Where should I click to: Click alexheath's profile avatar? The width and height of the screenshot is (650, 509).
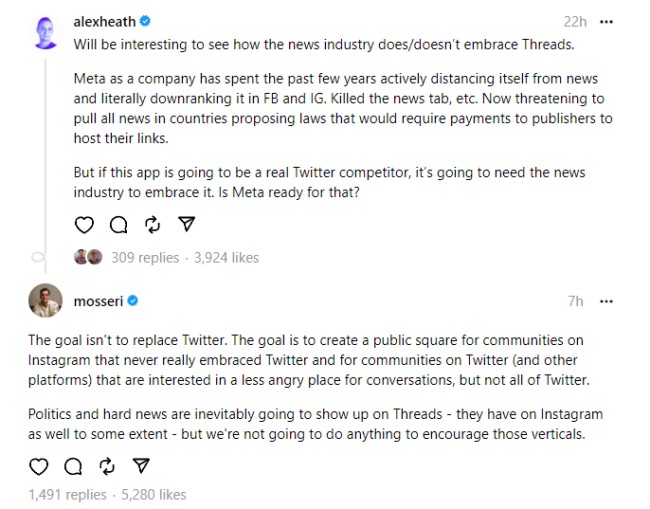pos(45,33)
